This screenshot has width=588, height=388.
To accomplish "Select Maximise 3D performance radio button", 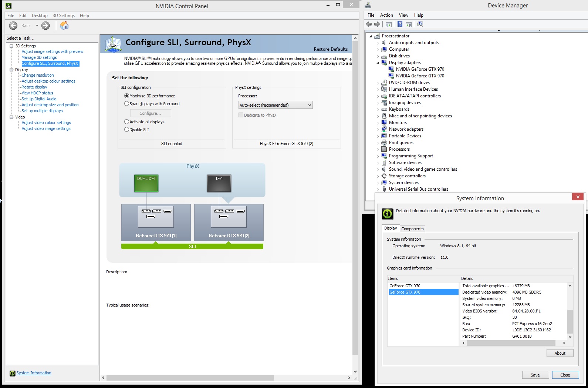I will [126, 96].
